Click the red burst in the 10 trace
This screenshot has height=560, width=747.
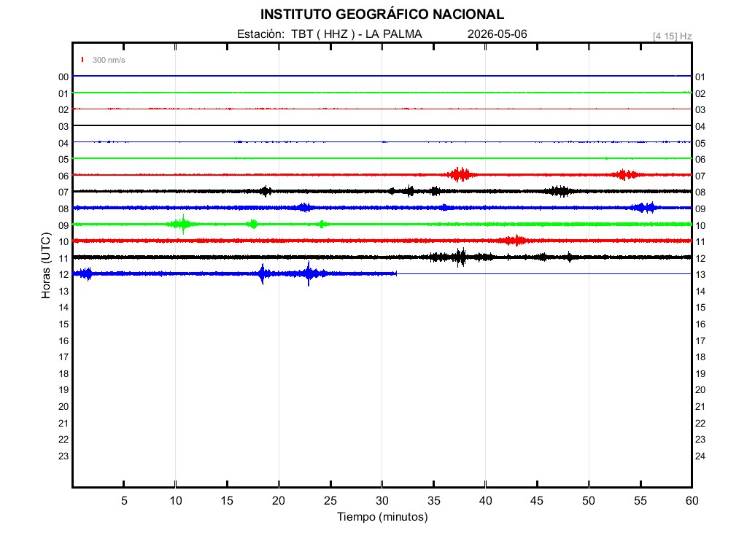515,241
